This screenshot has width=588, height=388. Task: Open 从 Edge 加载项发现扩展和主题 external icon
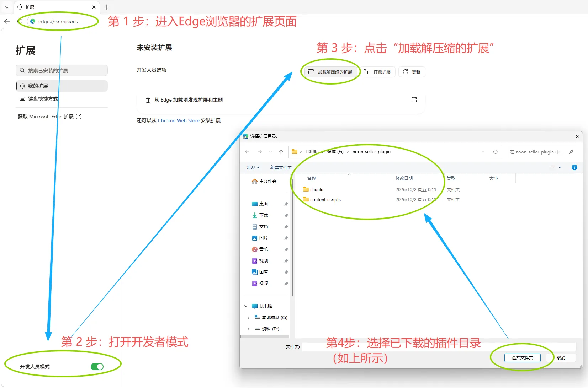[414, 100]
